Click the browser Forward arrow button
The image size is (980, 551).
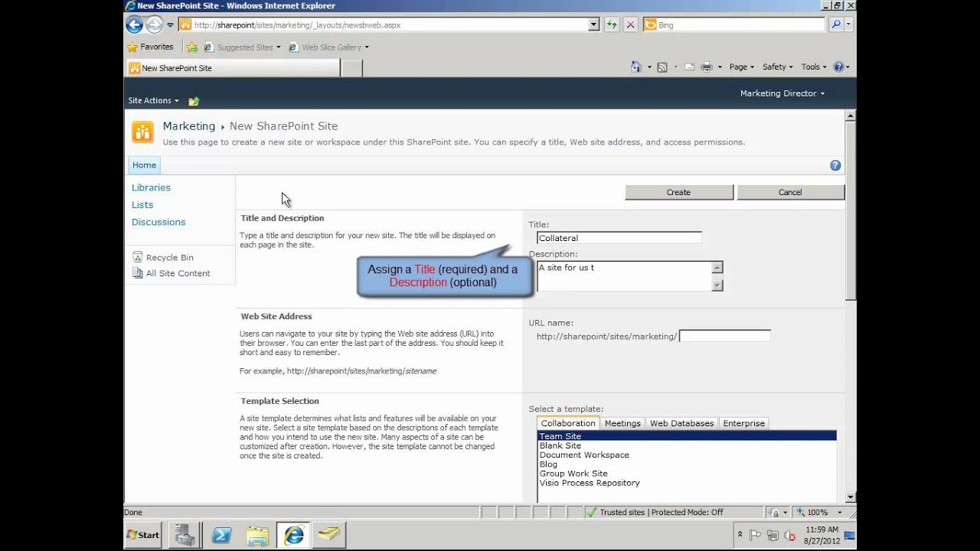(154, 24)
